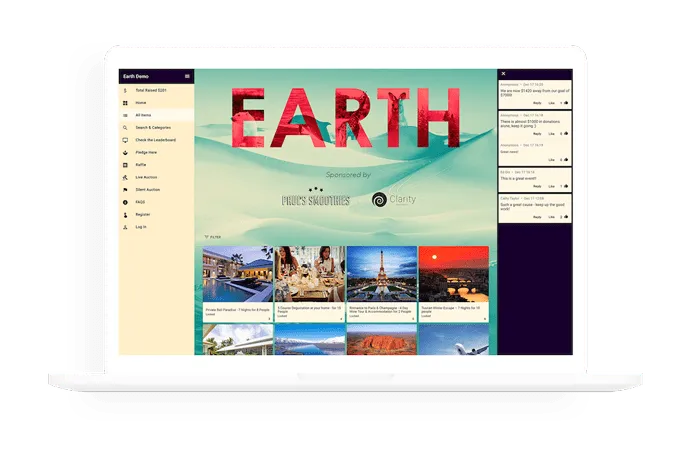Click corner icon on Tuscan Winter Escape card
Screen dimensions: 681x450
(485, 319)
